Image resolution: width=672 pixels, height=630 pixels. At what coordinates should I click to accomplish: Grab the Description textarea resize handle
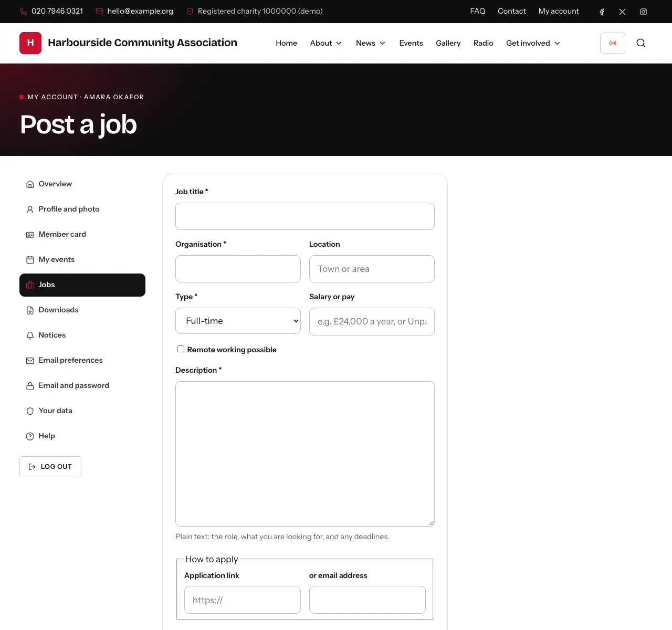tap(431, 523)
